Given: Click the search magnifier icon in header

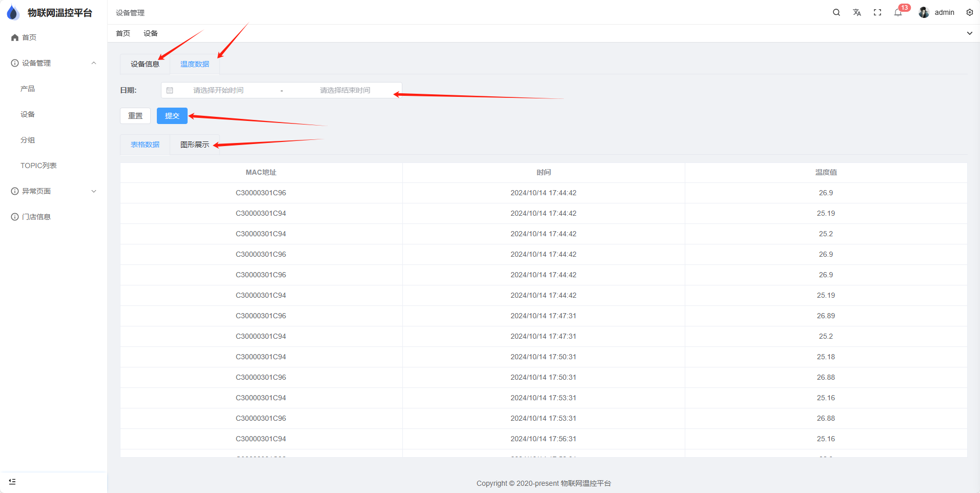Looking at the screenshot, I should click(x=836, y=12).
